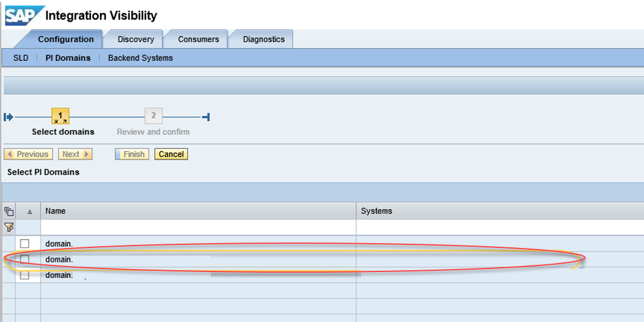The width and height of the screenshot is (644, 322).
Task: Go to the Diagnostics tab
Action: (264, 40)
